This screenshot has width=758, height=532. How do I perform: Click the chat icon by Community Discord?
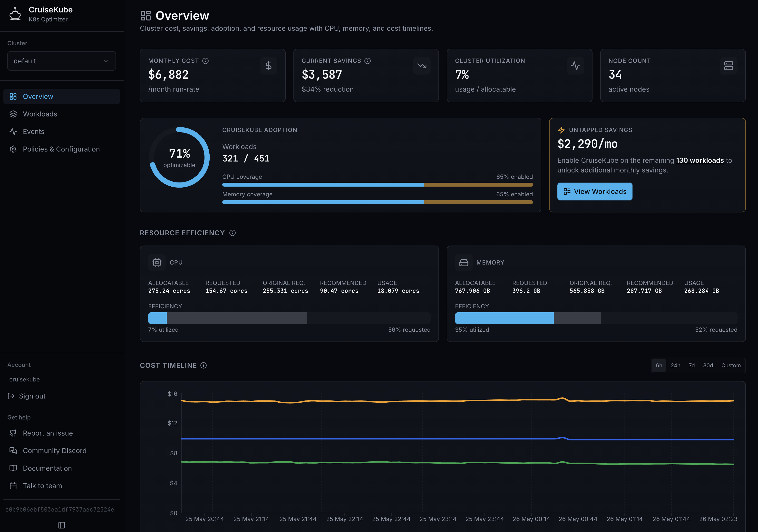coord(13,450)
